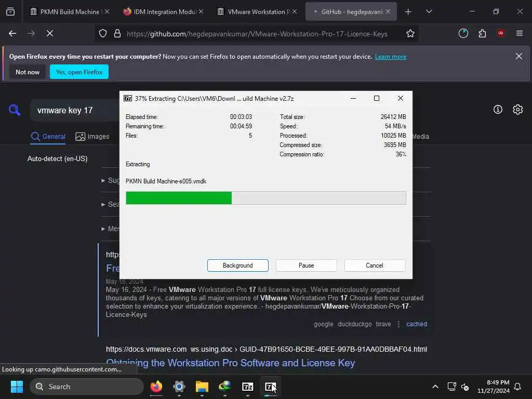Open result options three-dot menu
The height and width of the screenshot is (399, 532).
click(x=398, y=324)
